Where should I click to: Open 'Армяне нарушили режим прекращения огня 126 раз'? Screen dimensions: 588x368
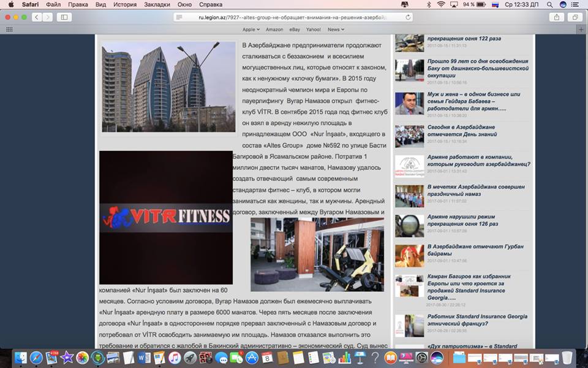(463, 220)
